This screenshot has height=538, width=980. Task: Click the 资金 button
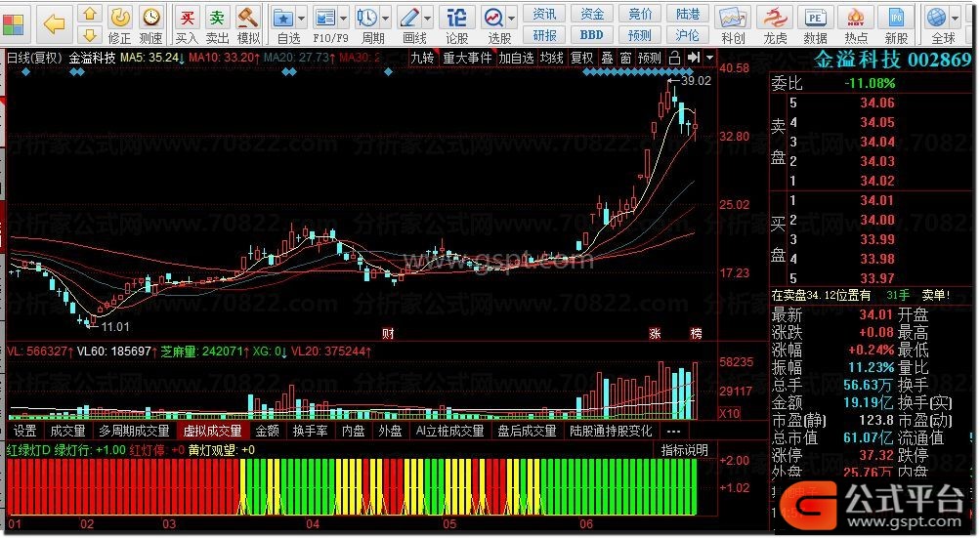coord(592,14)
